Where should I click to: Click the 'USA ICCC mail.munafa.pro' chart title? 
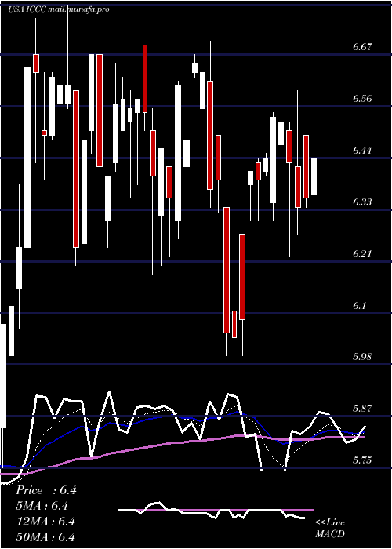click(x=59, y=9)
